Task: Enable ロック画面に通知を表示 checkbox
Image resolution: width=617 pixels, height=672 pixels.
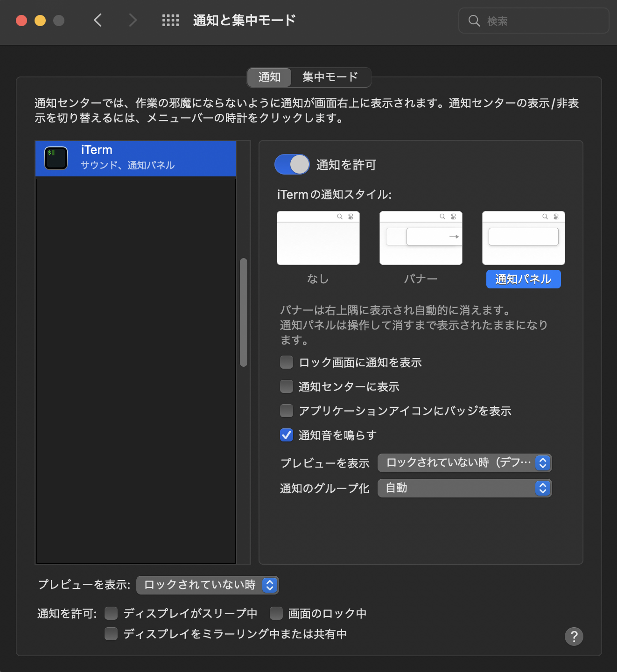Action: tap(286, 362)
